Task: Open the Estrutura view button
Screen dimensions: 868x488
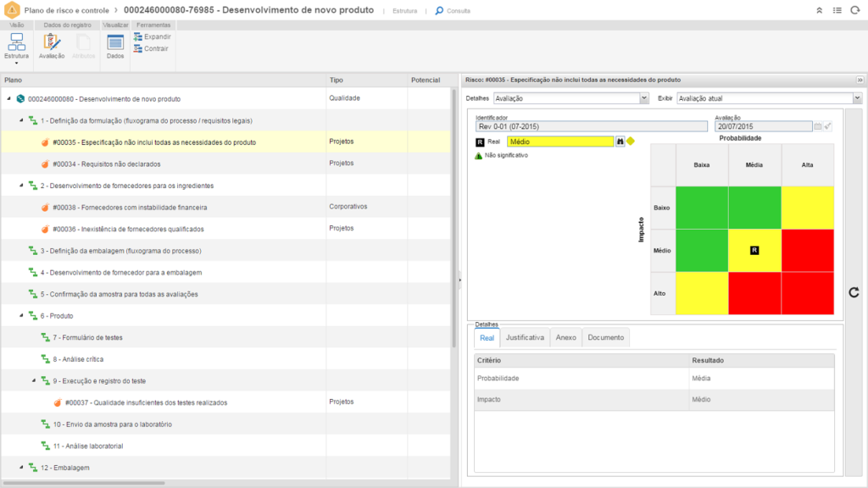Action: pyautogui.click(x=16, y=46)
